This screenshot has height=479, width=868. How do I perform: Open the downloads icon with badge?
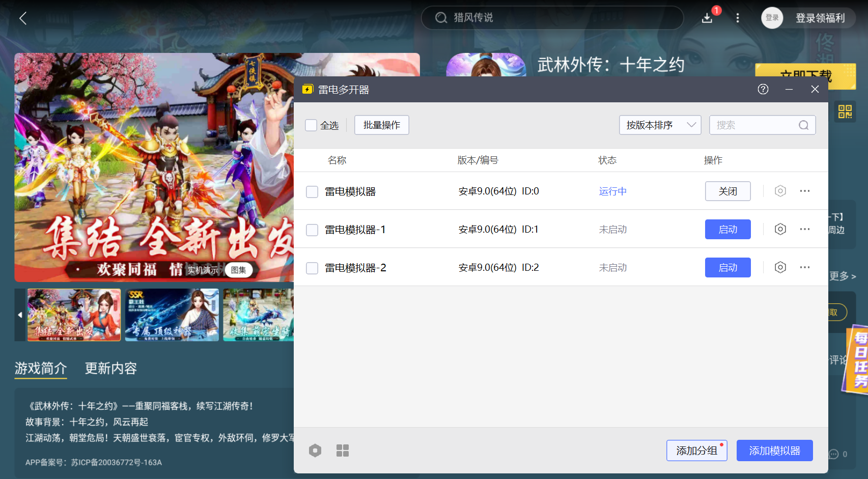click(x=707, y=18)
